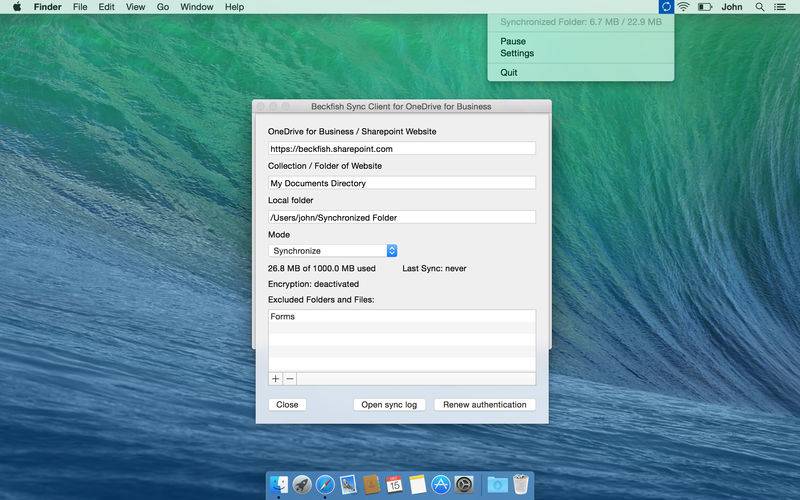Open Spotlight search magnifier

coord(760,7)
